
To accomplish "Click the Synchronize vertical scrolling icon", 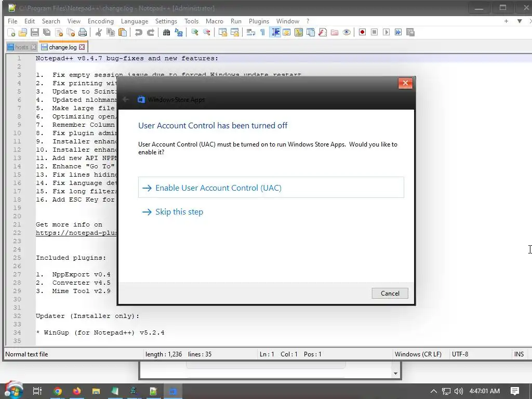I will pyautogui.click(x=222, y=32).
